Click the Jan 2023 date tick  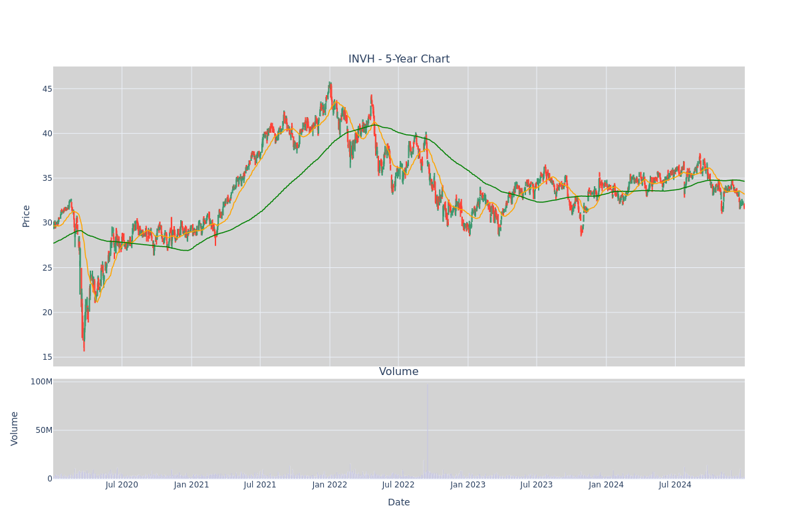pos(468,485)
